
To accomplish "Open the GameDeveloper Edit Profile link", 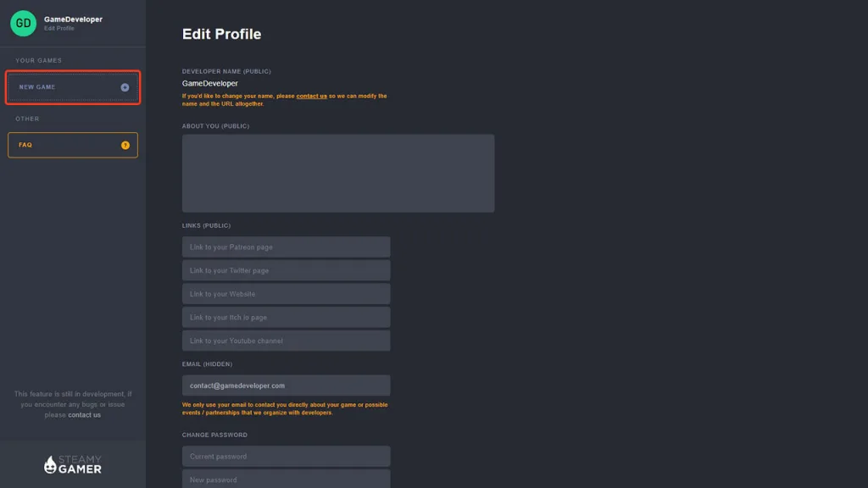I will click(73, 23).
